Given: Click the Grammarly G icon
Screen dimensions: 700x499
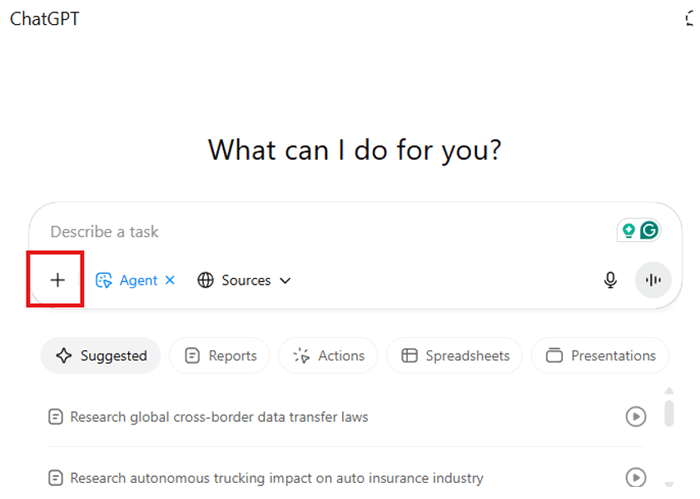Looking at the screenshot, I should [x=649, y=230].
